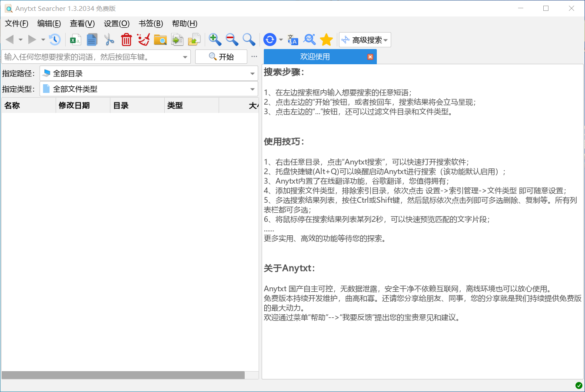Click the red trash delete icon
Screen dimensions: 585x392
coord(126,40)
